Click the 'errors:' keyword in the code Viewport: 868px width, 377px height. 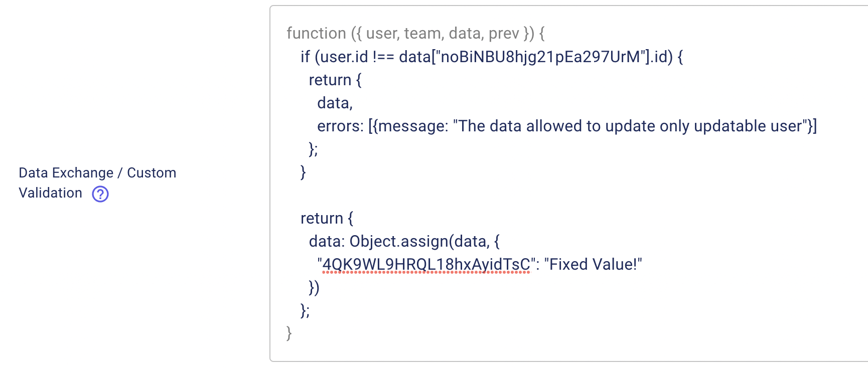pyautogui.click(x=340, y=126)
